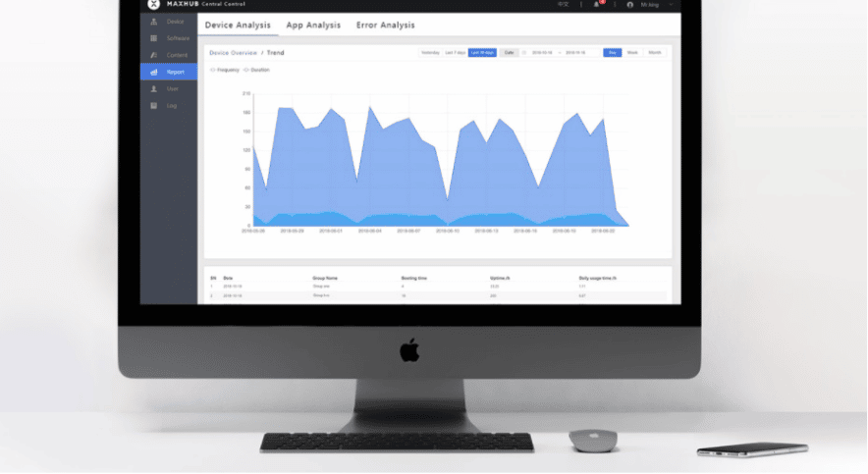Switch to the App Analysis tab

[x=313, y=25]
